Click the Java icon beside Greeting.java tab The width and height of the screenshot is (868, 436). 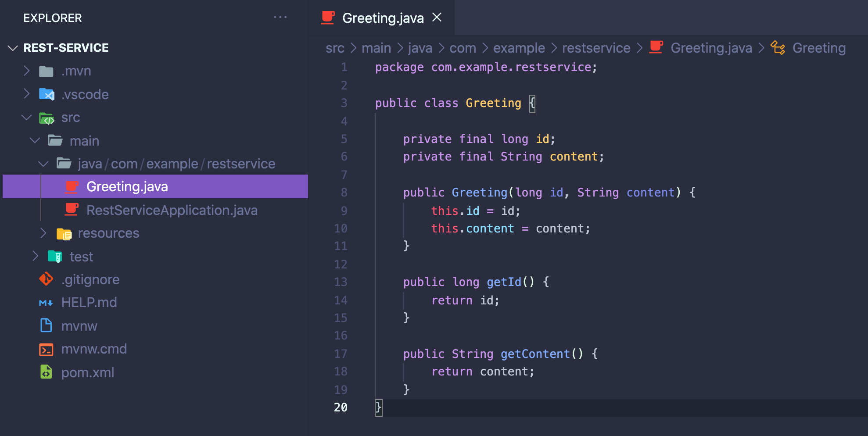[327, 18]
